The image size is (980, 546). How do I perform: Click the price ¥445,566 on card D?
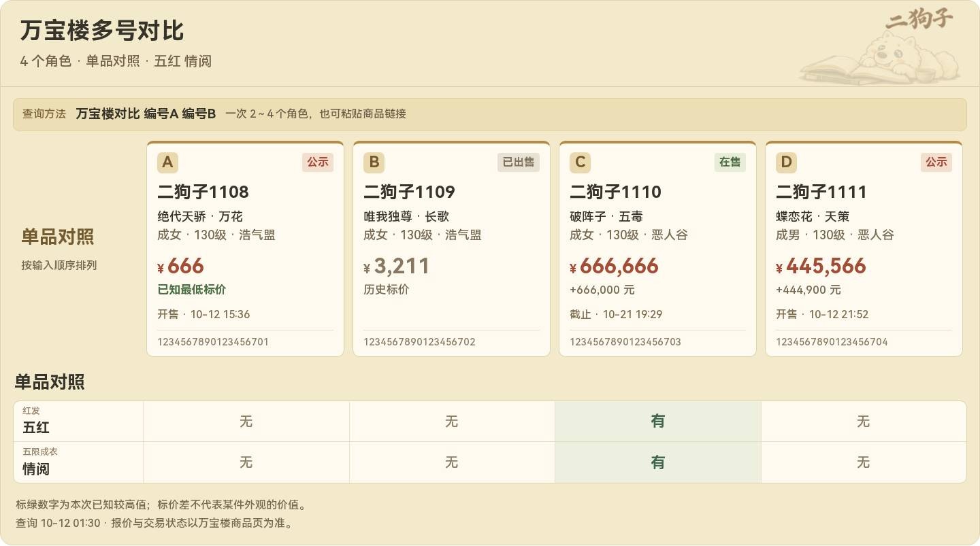821,266
